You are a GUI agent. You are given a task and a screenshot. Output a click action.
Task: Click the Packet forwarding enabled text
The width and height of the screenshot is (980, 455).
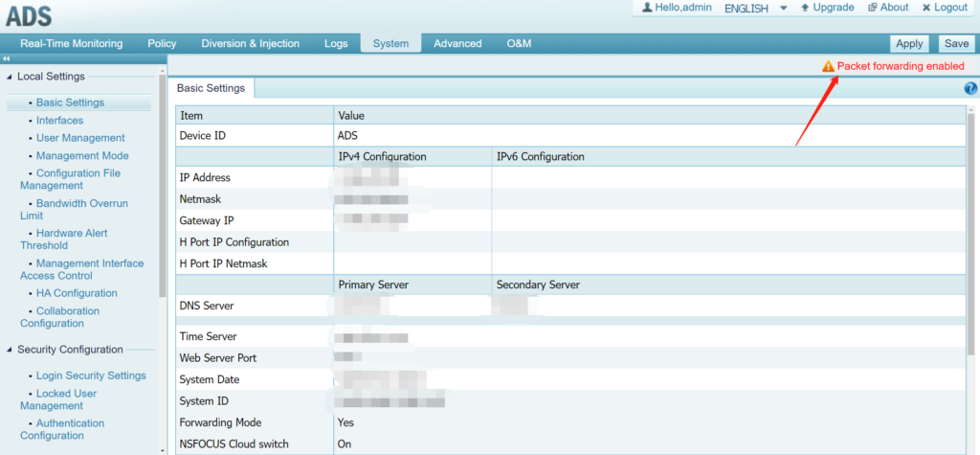(x=901, y=66)
